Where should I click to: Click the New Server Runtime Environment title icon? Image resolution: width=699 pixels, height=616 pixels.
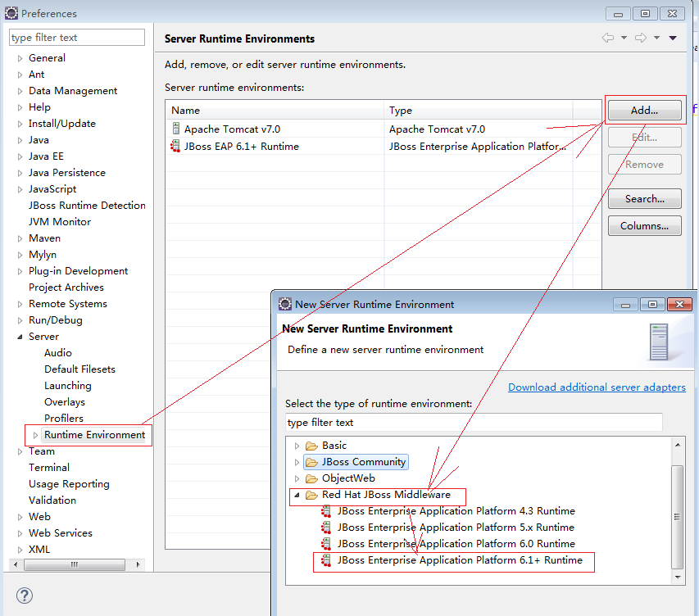click(285, 305)
